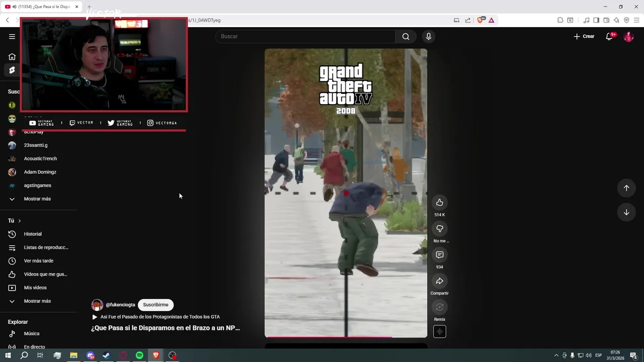Open the Tú section chevron
644x362 pixels.
[x=20, y=221]
